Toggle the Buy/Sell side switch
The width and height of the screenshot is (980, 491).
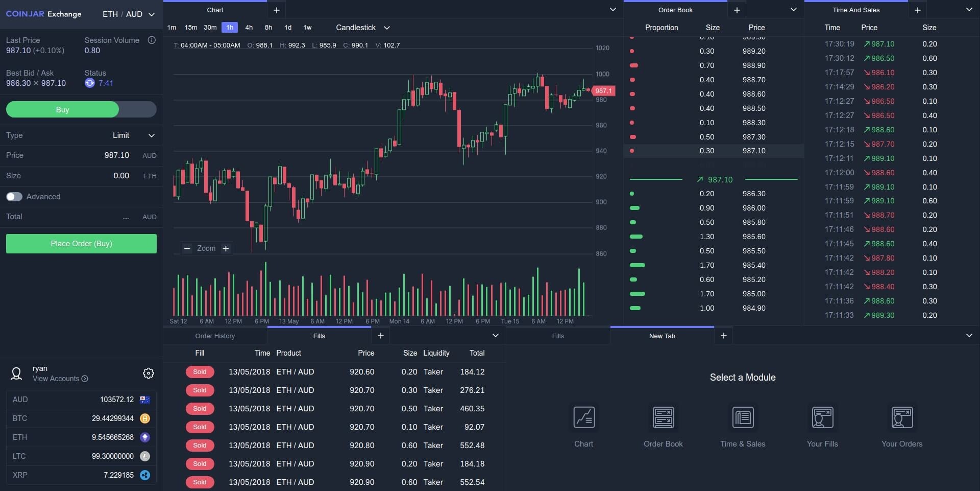(81, 109)
